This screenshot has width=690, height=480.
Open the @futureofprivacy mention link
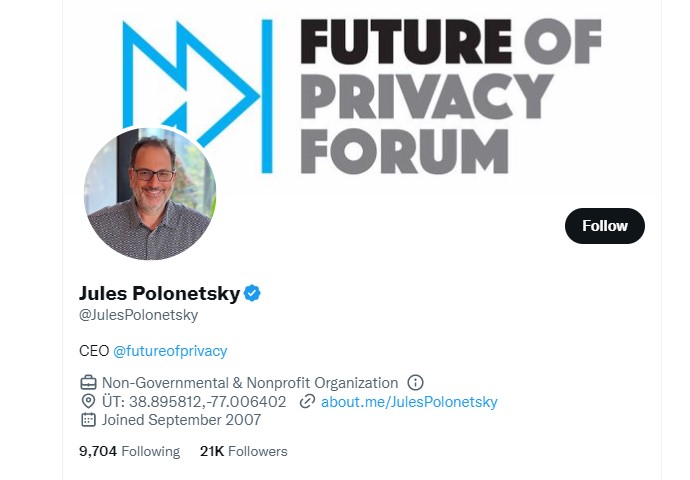[x=170, y=351]
